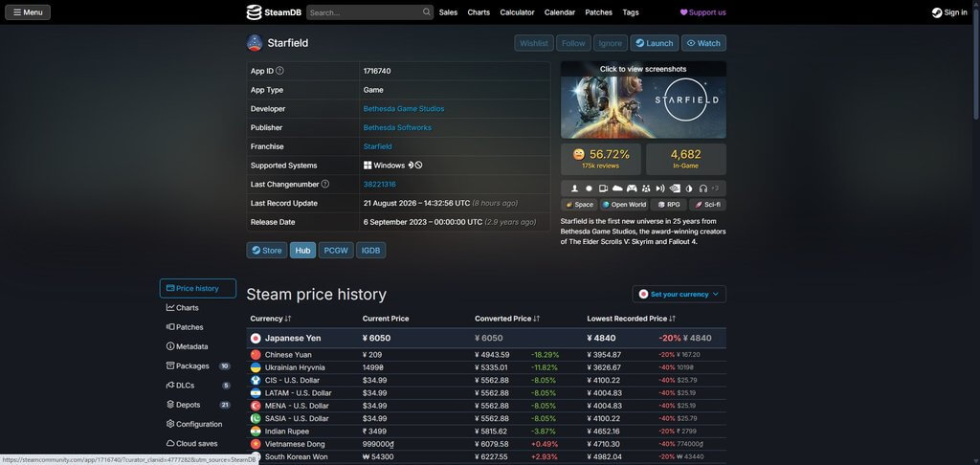Click the NVIDIA GeForce Now icon
This screenshot has width=980, height=465.
675,188
